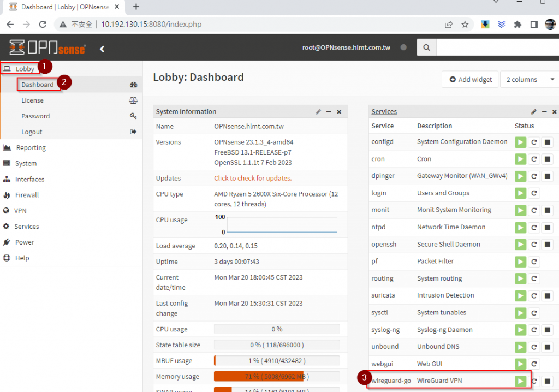The height and width of the screenshot is (392, 559).
Task: Restart the webgui service
Action: click(x=534, y=364)
